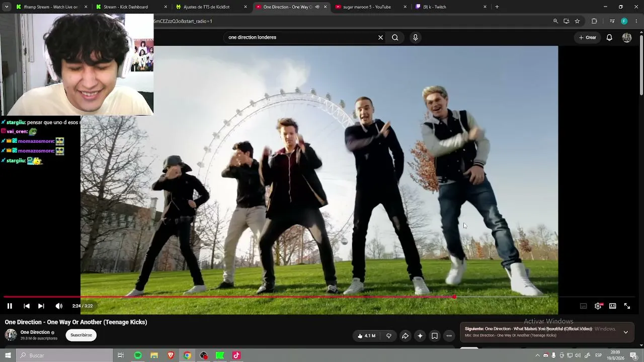Open the browser zoom magnifier icon

pos(555,21)
